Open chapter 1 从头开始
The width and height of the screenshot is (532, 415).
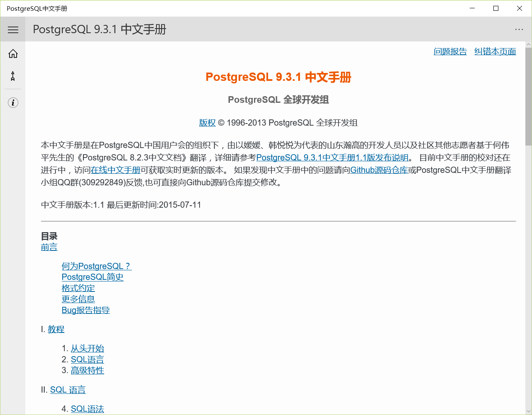(88, 348)
